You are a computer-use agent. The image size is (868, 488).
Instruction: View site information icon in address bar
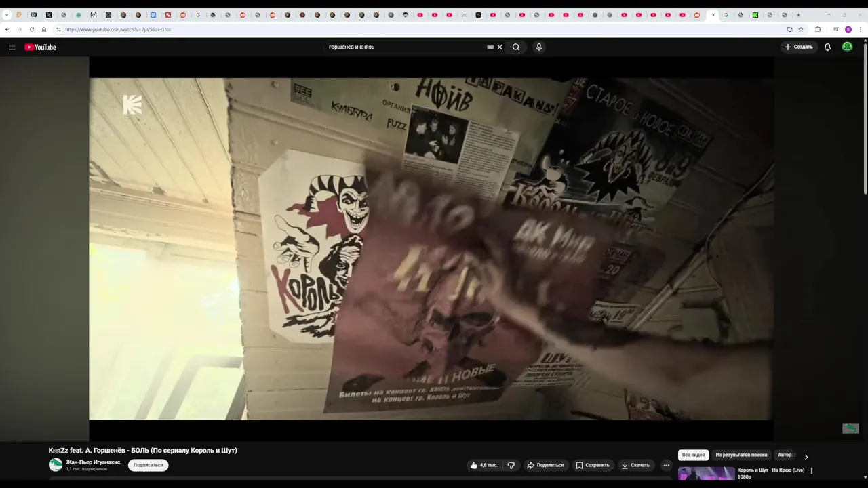click(x=58, y=29)
